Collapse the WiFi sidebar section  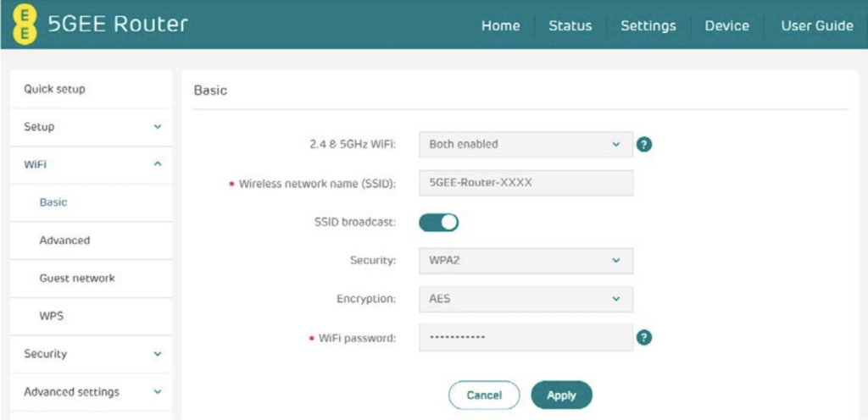pyautogui.click(x=91, y=164)
